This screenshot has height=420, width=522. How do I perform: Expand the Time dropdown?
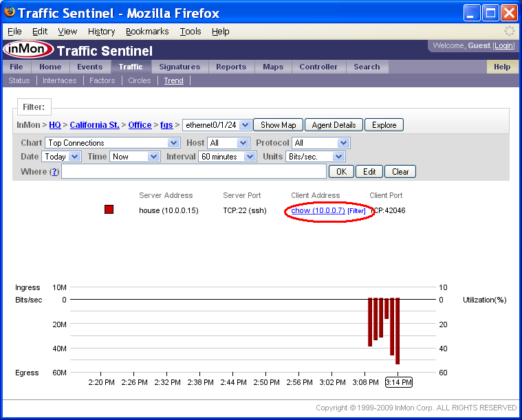[x=135, y=157]
